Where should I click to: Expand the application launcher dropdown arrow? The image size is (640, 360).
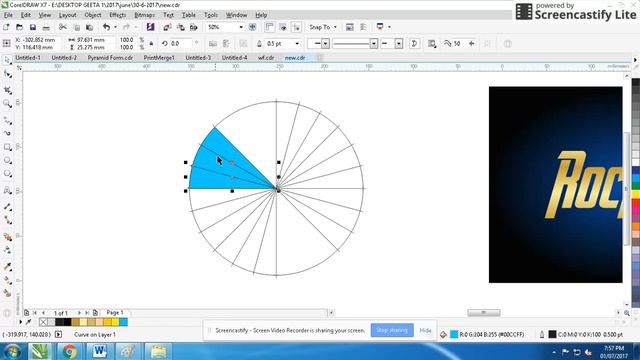(389, 27)
